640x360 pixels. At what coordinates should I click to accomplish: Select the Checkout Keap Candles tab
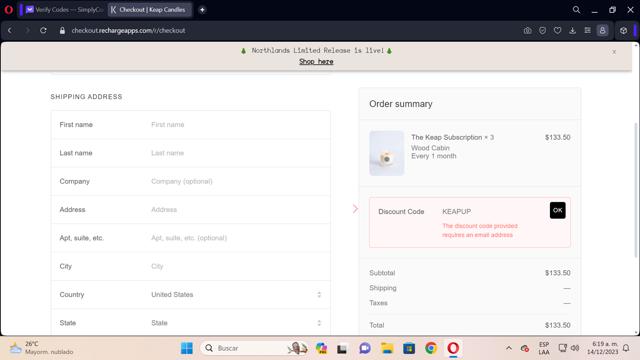click(x=150, y=10)
